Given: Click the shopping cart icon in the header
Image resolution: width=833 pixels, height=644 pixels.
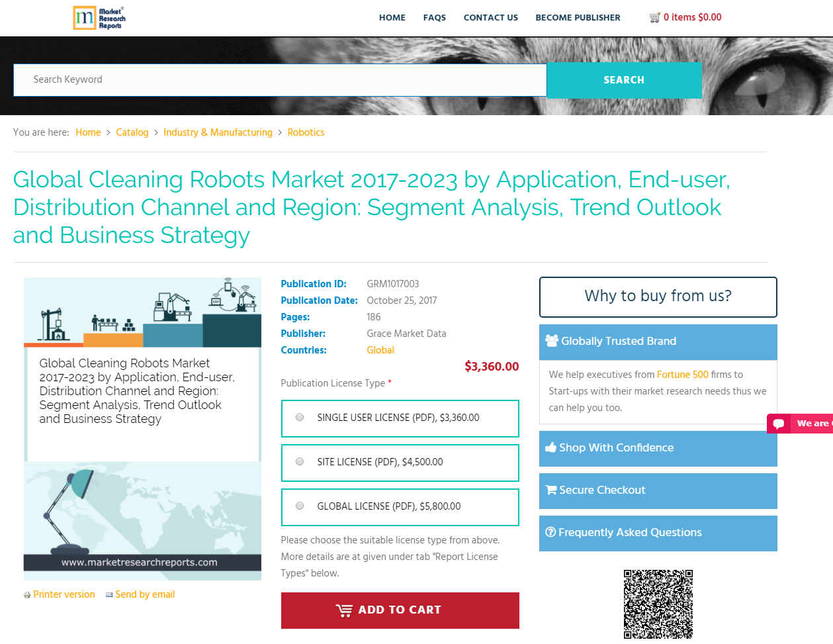Looking at the screenshot, I should tap(655, 18).
